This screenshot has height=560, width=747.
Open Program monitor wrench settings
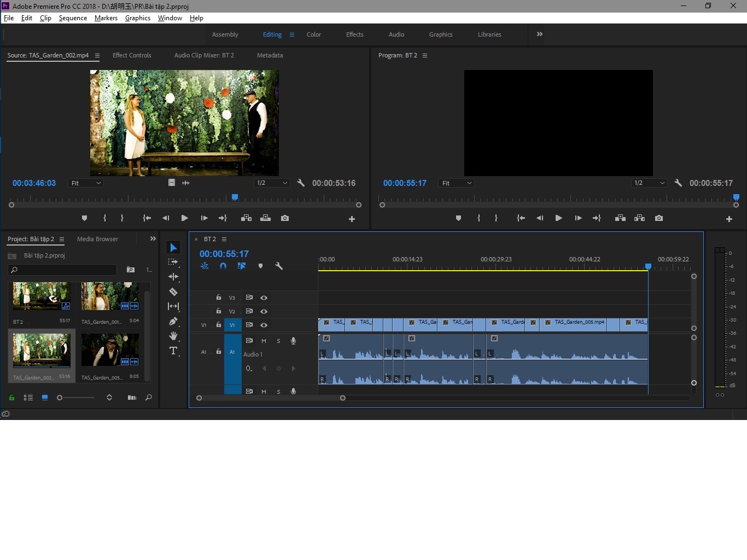(678, 183)
